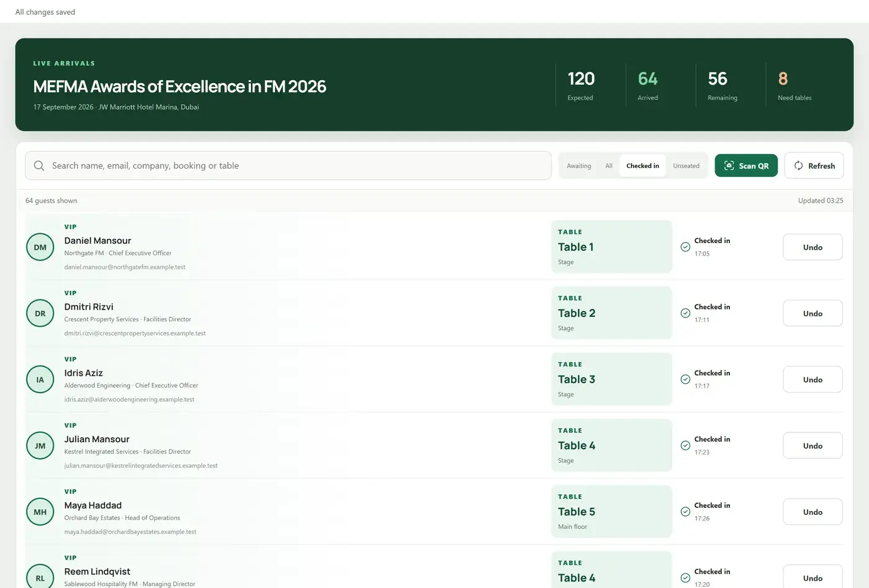Click Julian Mansour's checked-in checkmark icon
Viewport: 869px width, 588px height.
pyautogui.click(x=685, y=445)
